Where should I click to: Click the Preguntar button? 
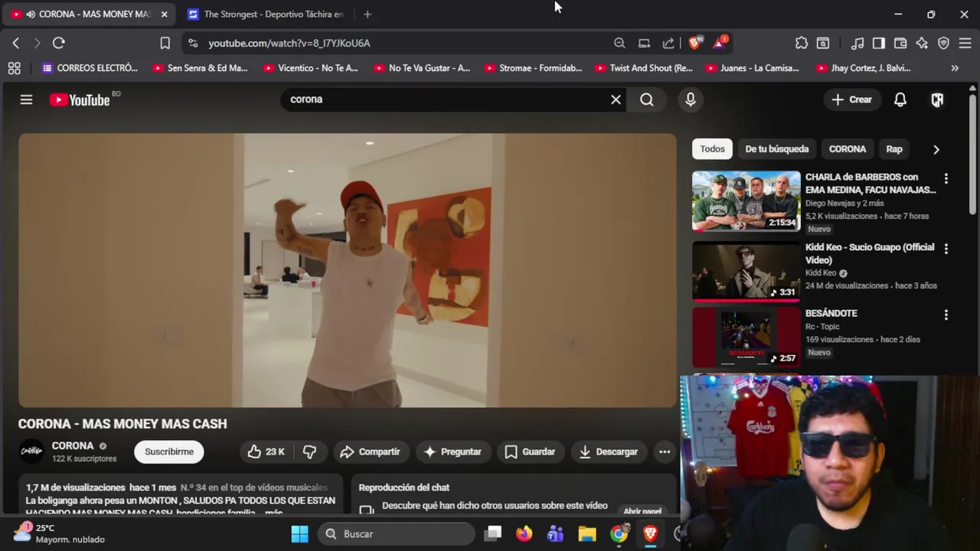tap(452, 452)
